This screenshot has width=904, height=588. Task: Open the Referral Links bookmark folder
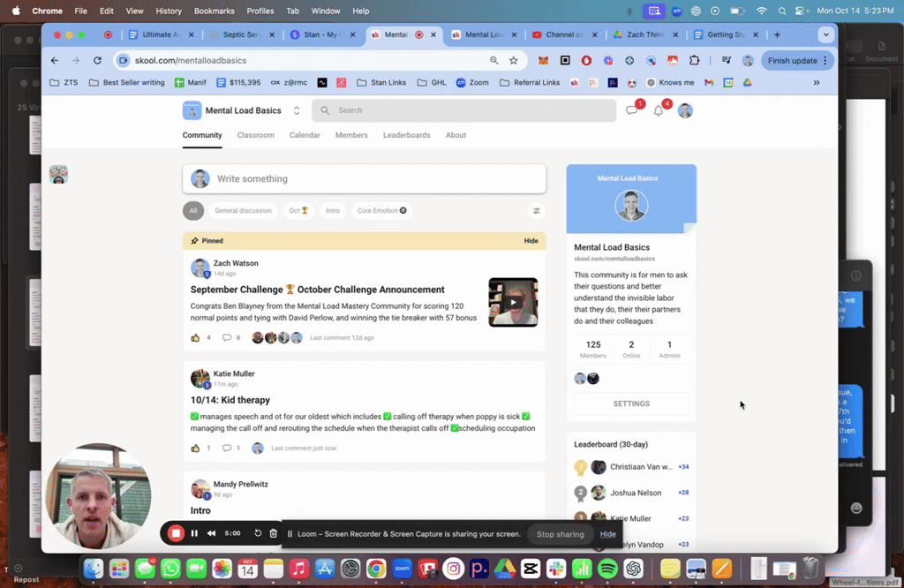[x=530, y=82]
